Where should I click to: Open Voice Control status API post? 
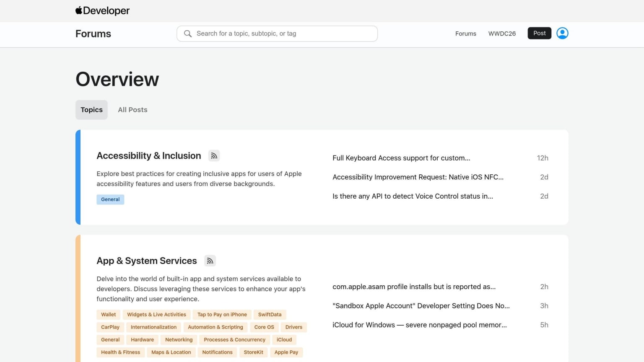(413, 196)
